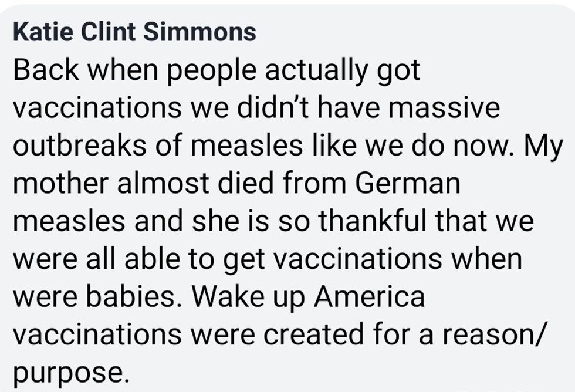The width and height of the screenshot is (575, 392).
Task: Click the word "America" in the comment
Action: [x=368, y=296]
